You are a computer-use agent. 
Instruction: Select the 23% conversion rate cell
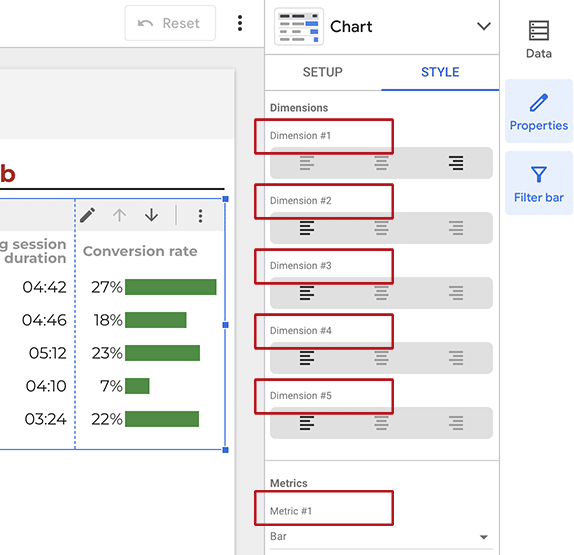pyautogui.click(x=107, y=353)
